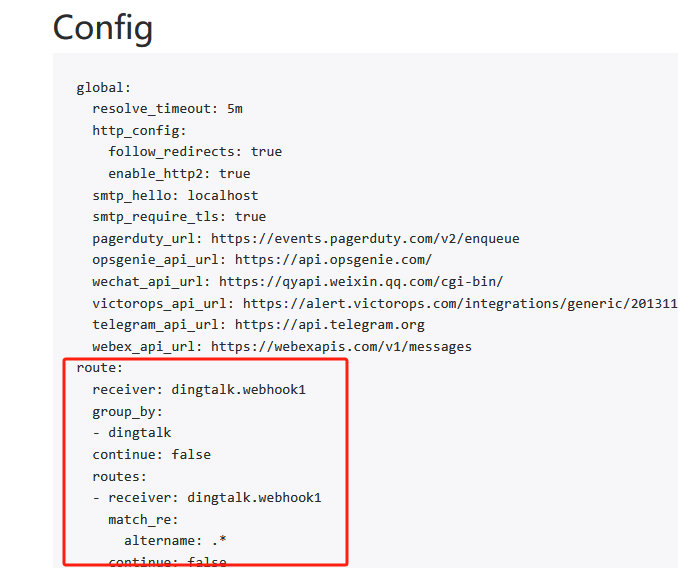The image size is (678, 568).
Task: Open the webexapis.com messages URL
Action: [x=341, y=347]
